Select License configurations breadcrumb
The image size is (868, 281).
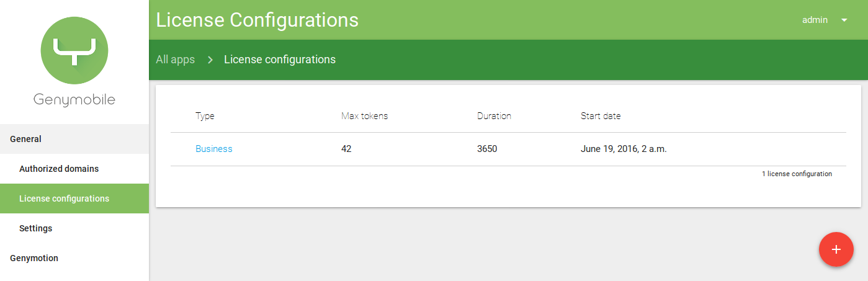280,60
